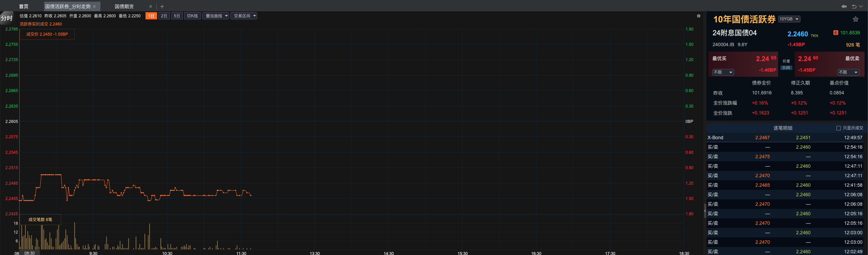Click the 昨收 value 101.6916
868x255 pixels.
[762, 93]
